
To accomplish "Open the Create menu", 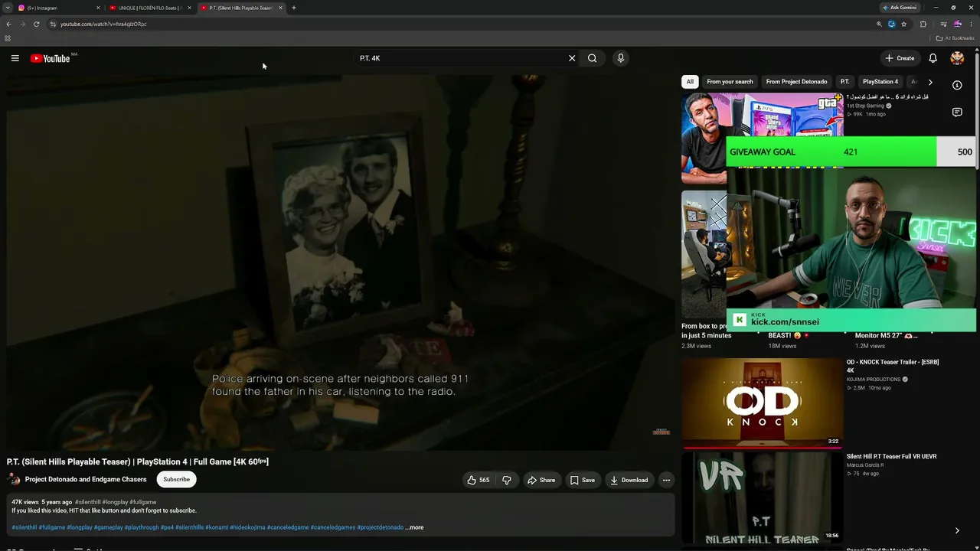I will pos(900,58).
